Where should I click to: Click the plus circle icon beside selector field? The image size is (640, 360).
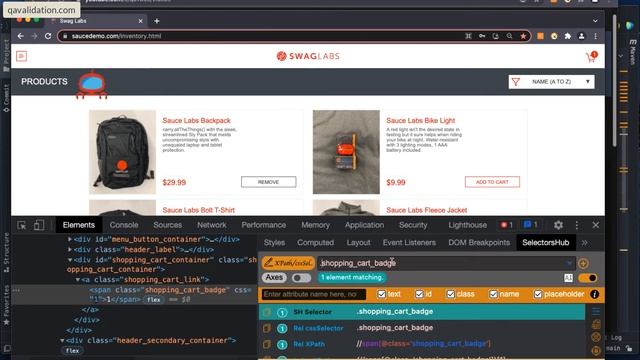583,263
